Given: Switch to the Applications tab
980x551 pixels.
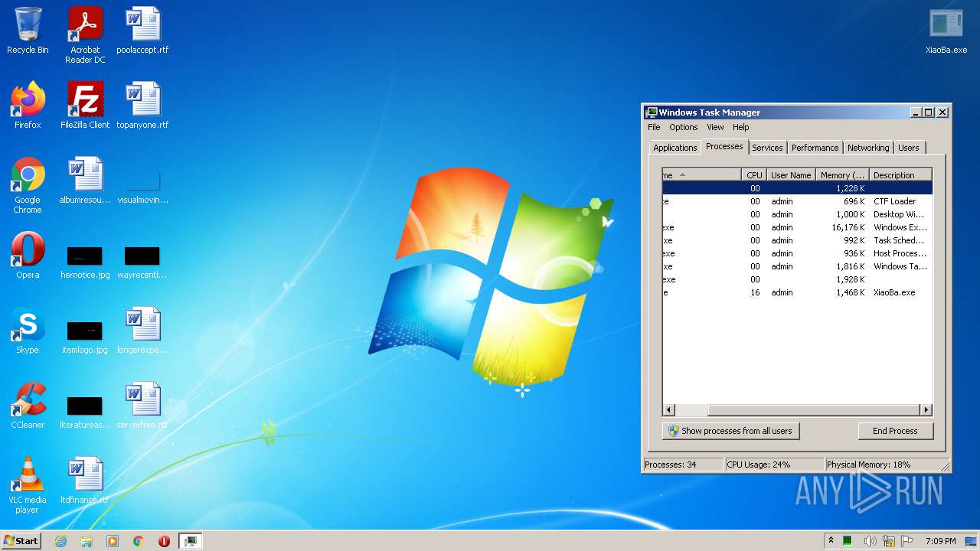Looking at the screenshot, I should pyautogui.click(x=675, y=148).
